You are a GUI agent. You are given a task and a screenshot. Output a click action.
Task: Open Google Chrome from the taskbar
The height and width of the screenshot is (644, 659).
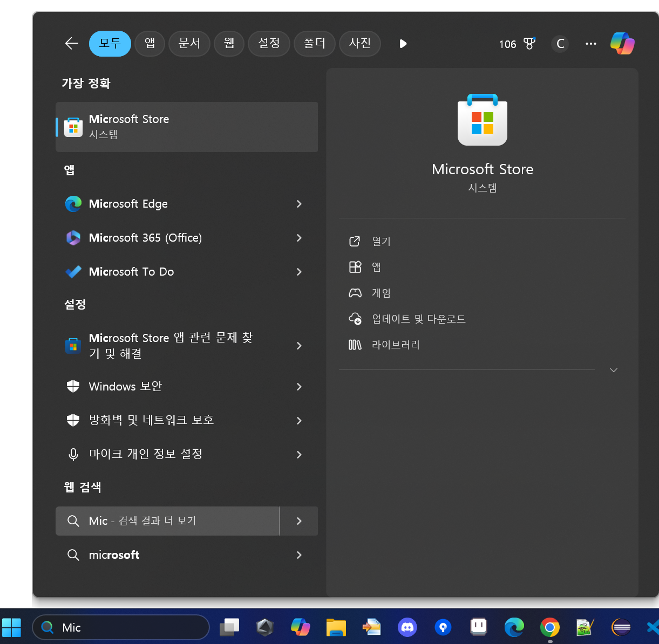[x=550, y=627]
